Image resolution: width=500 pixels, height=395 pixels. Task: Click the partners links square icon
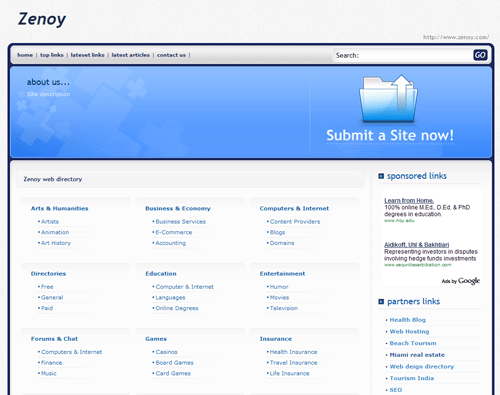tap(381, 302)
